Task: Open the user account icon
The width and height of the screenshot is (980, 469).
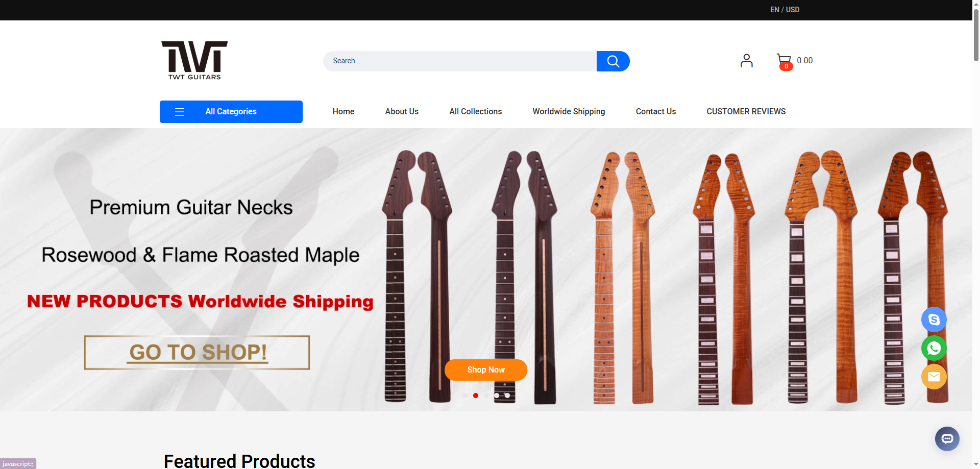Action: 746,61
